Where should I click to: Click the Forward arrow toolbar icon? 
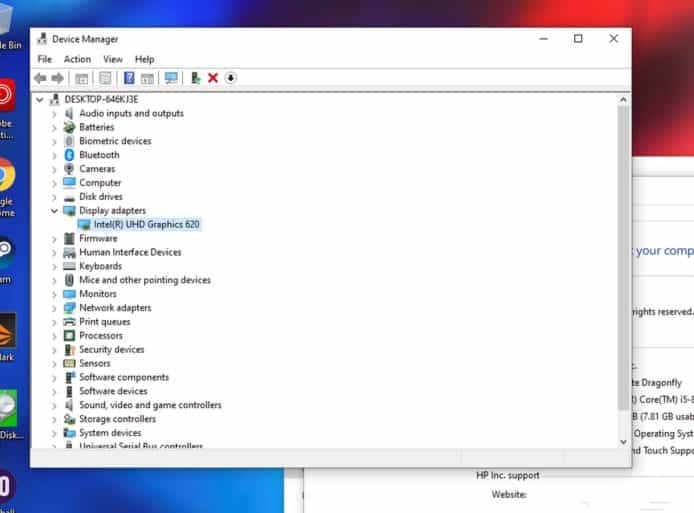tap(58, 78)
